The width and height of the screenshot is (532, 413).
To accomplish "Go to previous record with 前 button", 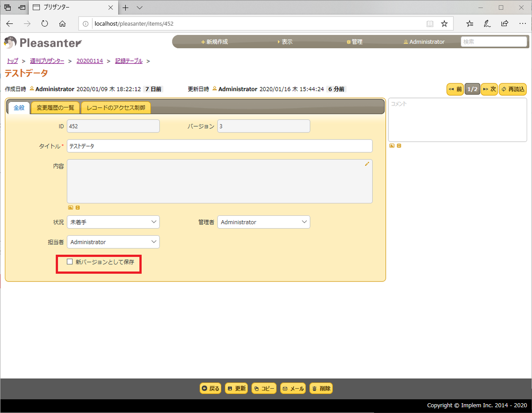I will click(x=455, y=89).
